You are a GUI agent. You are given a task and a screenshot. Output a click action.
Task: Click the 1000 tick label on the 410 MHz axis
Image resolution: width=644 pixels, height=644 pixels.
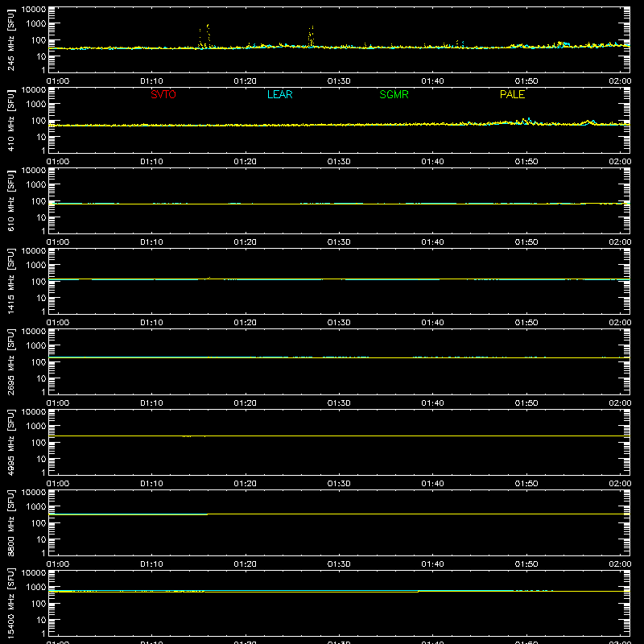click(x=36, y=105)
